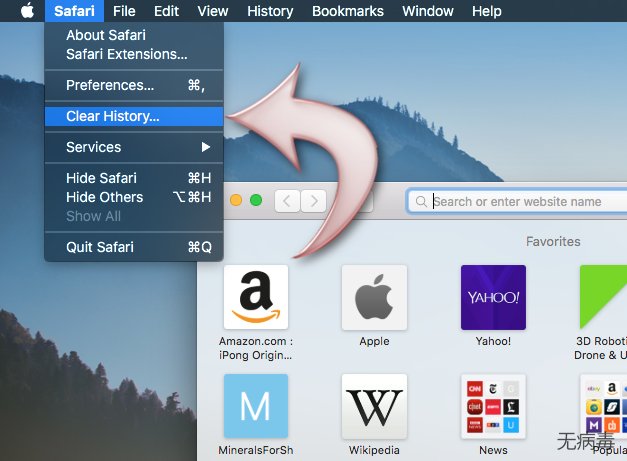Open the Bookmarks menu

348,11
